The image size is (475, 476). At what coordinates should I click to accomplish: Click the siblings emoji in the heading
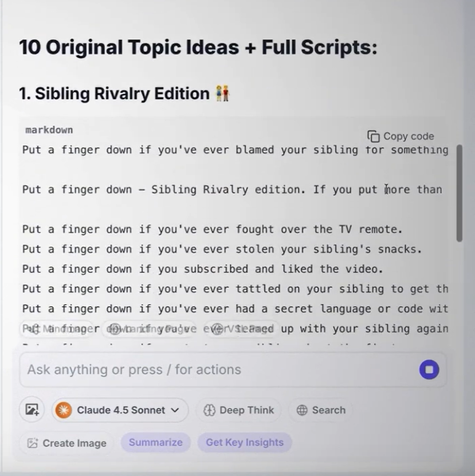pyautogui.click(x=222, y=93)
